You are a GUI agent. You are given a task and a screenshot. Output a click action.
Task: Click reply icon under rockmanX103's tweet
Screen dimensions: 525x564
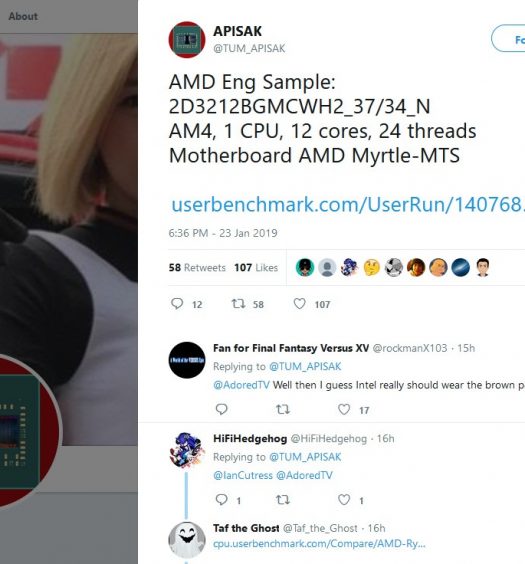(x=221, y=409)
